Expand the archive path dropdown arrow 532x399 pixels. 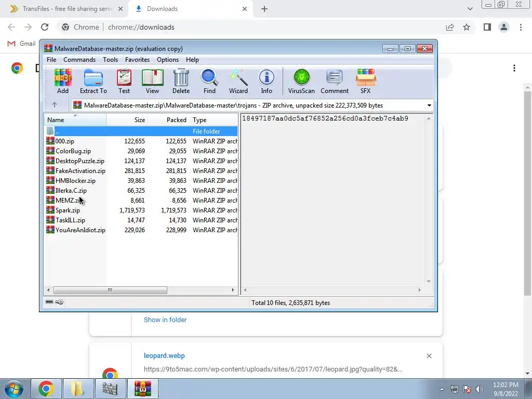tap(429, 105)
